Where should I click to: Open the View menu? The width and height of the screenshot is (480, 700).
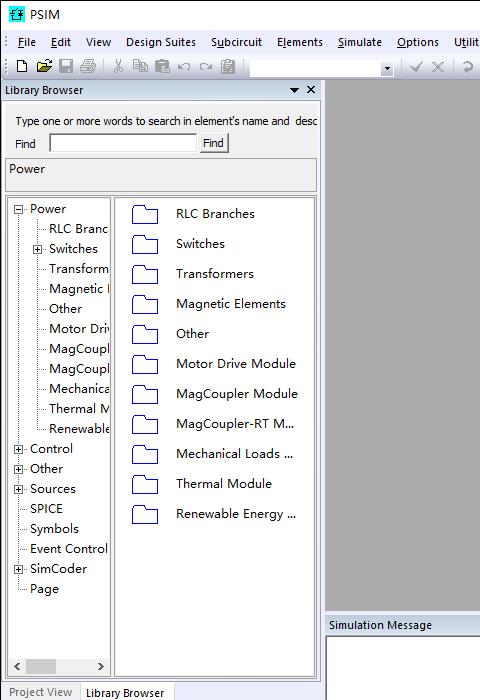[98, 42]
